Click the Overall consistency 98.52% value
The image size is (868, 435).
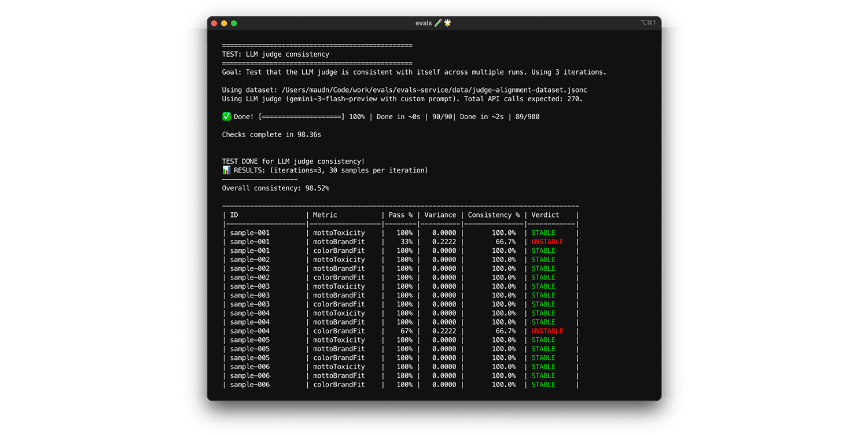click(x=317, y=188)
